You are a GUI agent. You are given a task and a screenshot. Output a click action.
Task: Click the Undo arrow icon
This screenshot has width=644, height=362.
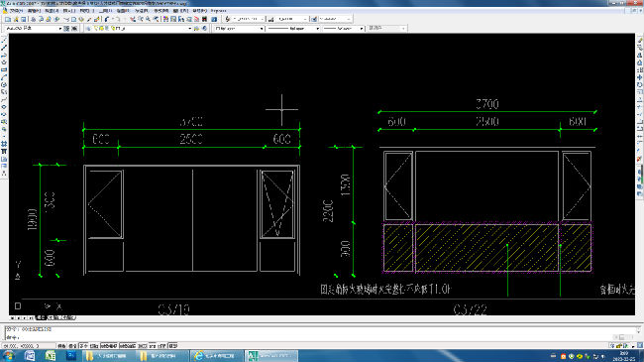pyautogui.click(x=106, y=19)
